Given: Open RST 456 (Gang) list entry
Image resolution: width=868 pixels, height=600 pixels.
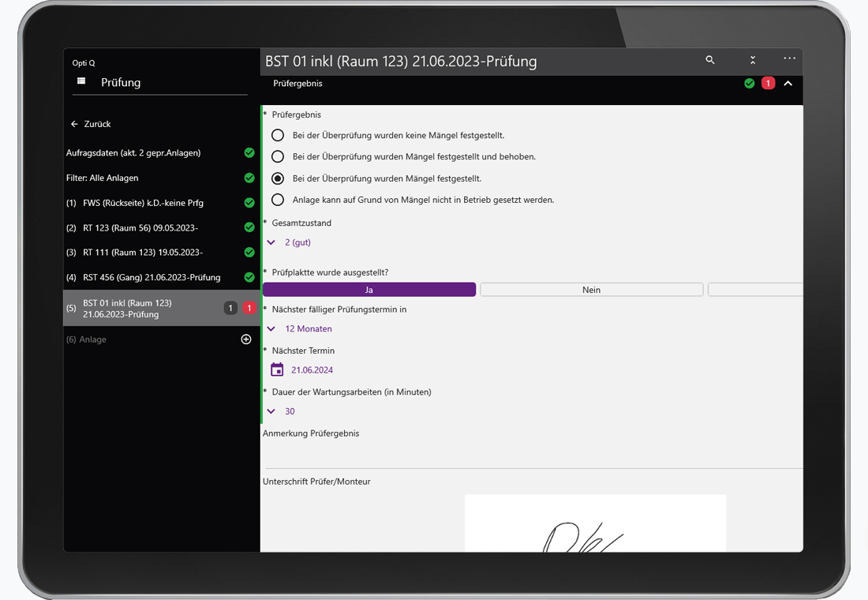Looking at the screenshot, I should 152,278.
